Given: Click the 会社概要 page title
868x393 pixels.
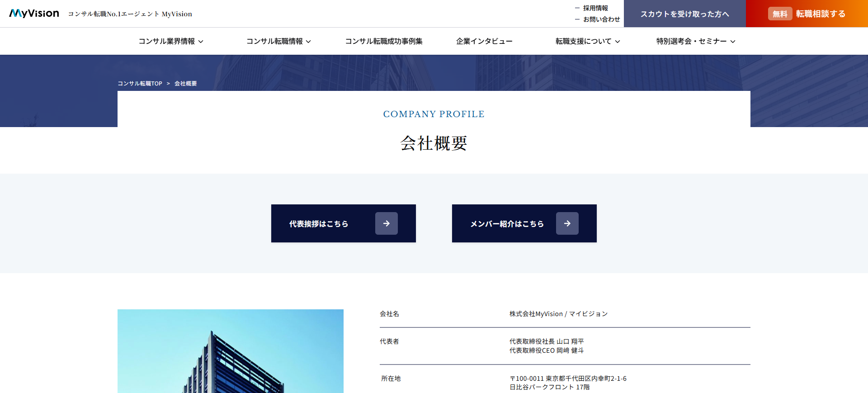Looking at the screenshot, I should 434,143.
